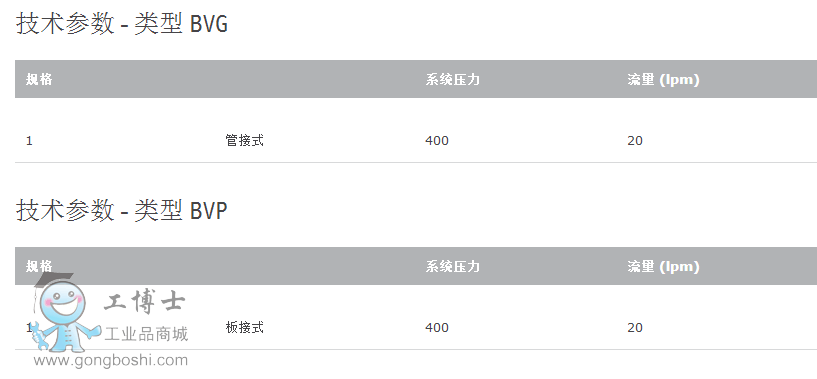
Task: Select the 管接式 cell in BVG row
Action: (x=244, y=140)
